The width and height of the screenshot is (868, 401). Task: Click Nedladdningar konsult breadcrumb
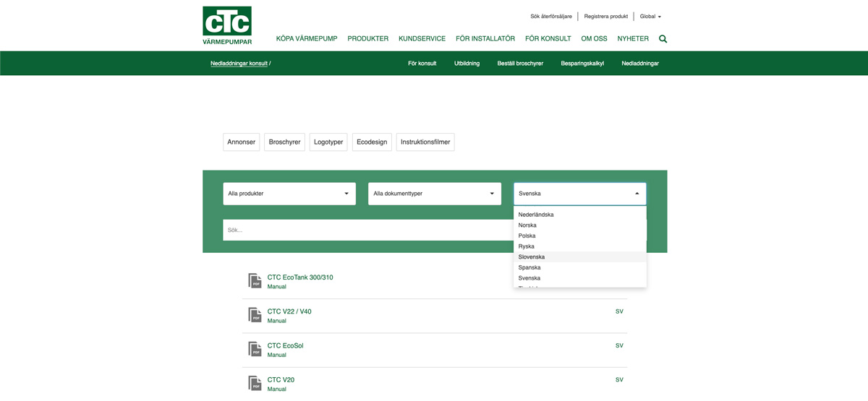click(x=239, y=64)
